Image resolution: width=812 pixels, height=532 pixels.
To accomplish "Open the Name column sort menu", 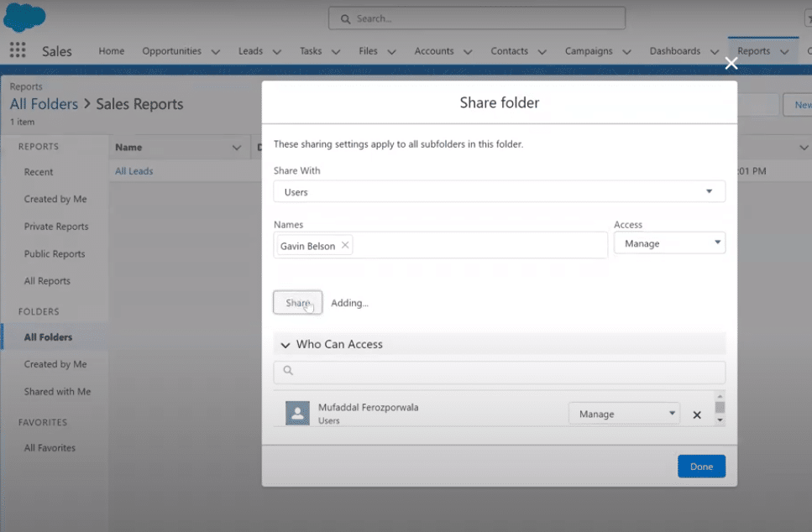I will click(237, 148).
